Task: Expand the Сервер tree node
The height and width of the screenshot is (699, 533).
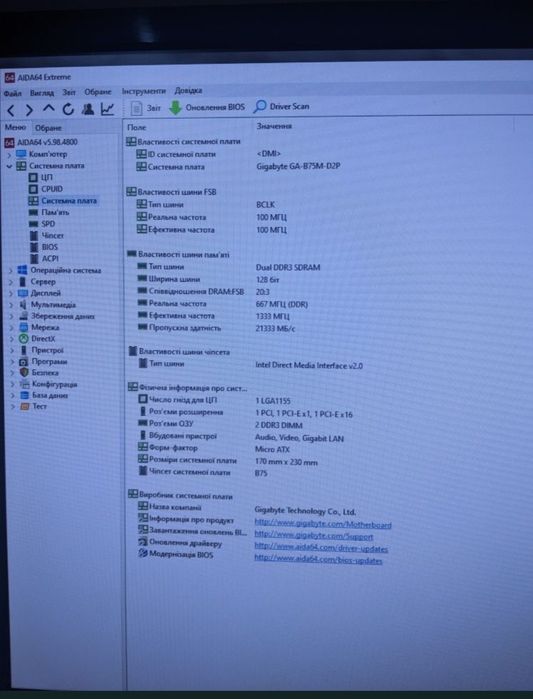Action: [x=11, y=282]
